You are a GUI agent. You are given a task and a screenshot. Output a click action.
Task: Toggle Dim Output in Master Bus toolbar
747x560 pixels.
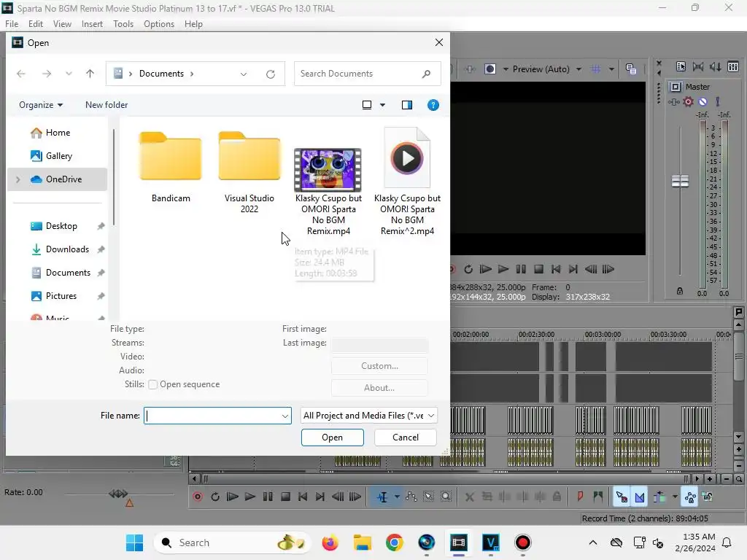[x=716, y=66]
